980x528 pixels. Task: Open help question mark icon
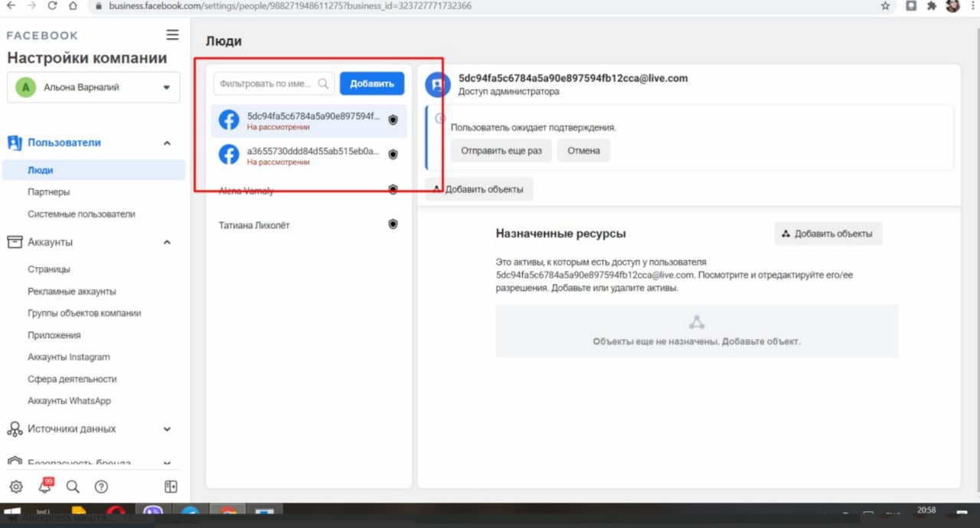click(101, 487)
